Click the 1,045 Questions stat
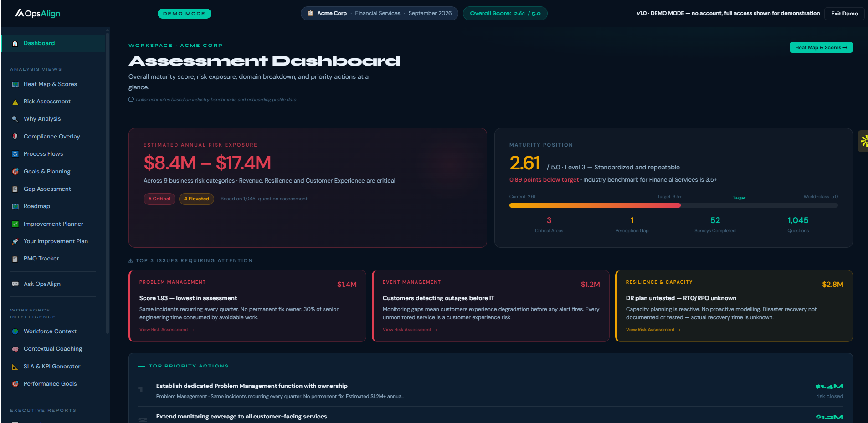The height and width of the screenshot is (423, 868). pos(798,224)
